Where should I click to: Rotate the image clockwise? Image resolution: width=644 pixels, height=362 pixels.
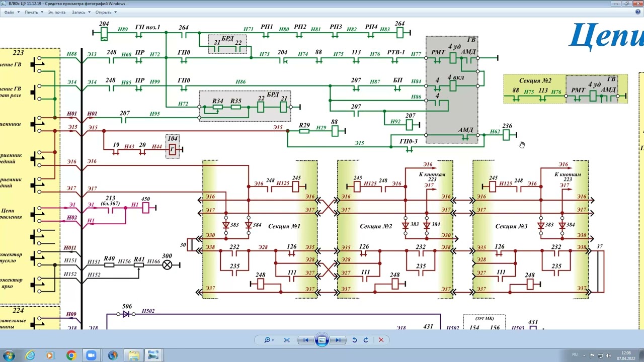366,340
